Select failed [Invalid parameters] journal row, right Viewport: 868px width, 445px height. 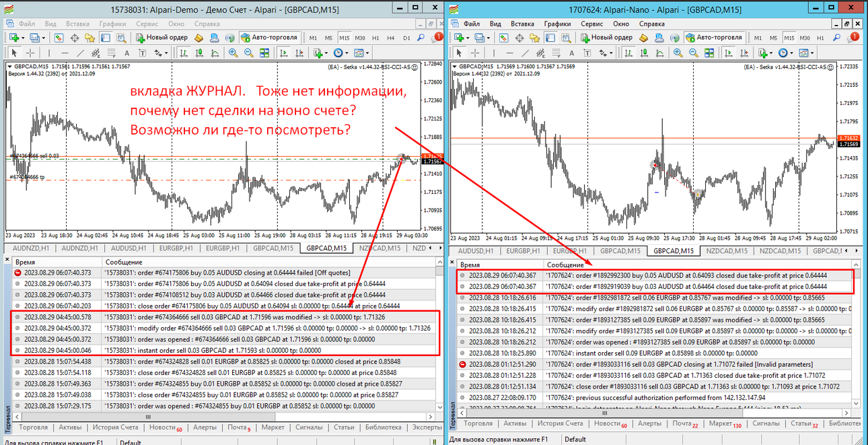(x=655, y=364)
